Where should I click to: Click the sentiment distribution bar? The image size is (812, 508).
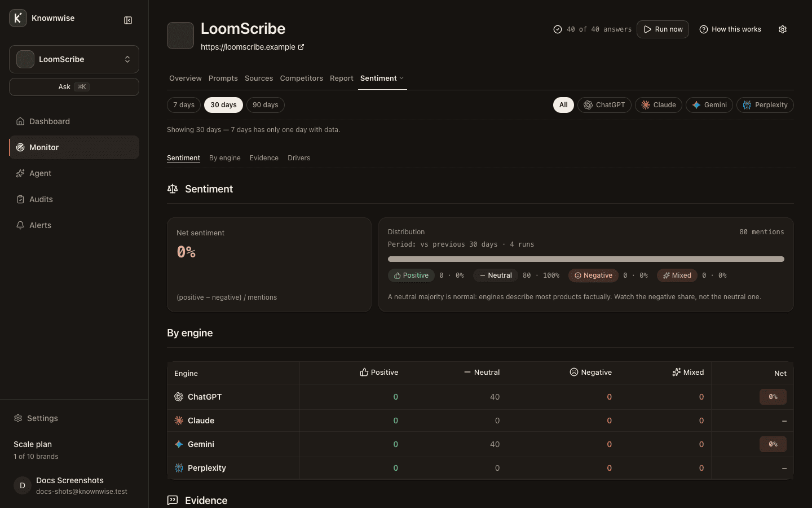tap(586, 259)
